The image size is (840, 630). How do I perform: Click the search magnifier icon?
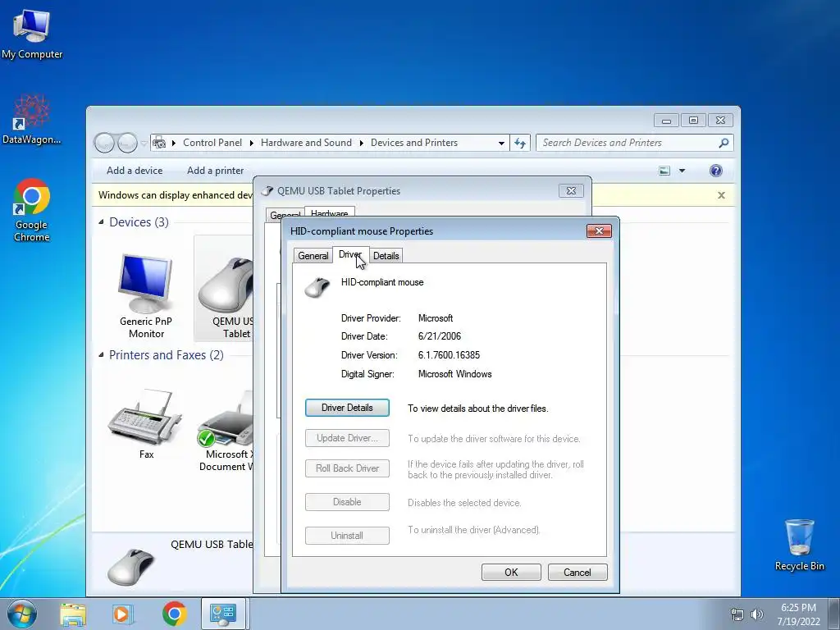click(x=724, y=143)
